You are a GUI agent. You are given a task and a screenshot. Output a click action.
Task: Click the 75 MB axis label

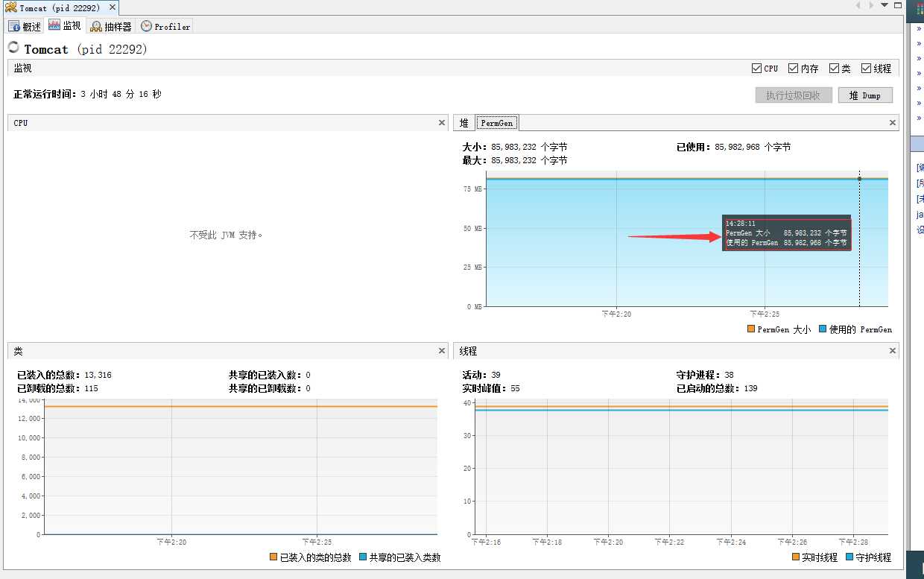point(473,189)
